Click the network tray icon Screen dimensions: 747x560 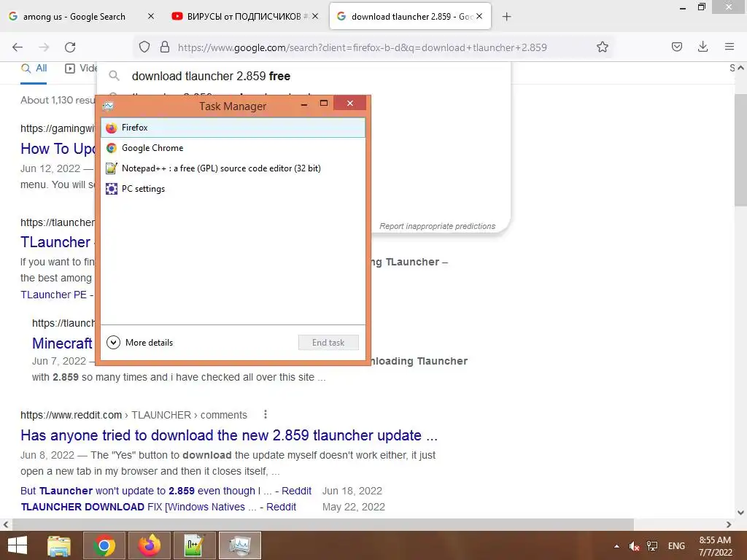[x=651, y=546]
